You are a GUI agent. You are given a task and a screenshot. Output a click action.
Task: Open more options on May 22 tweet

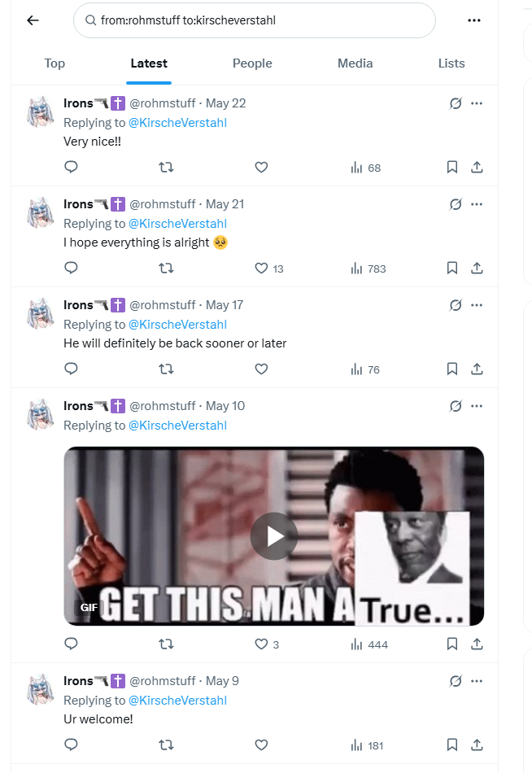click(477, 103)
